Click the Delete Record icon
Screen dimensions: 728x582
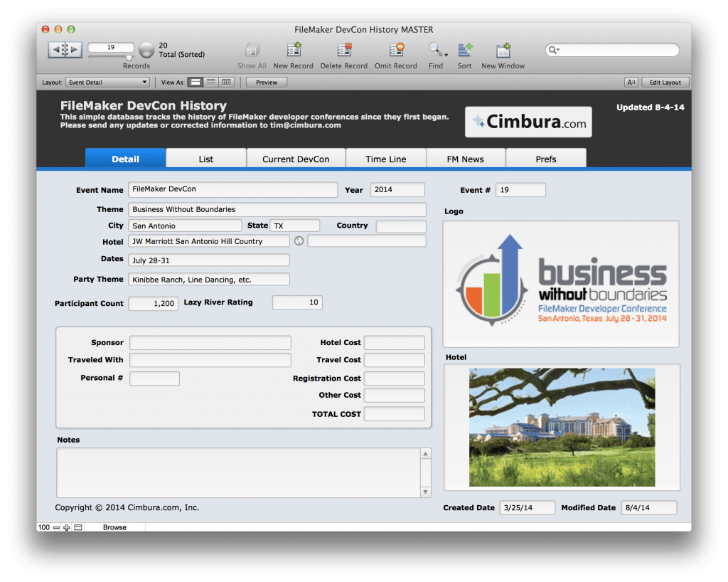[x=345, y=51]
